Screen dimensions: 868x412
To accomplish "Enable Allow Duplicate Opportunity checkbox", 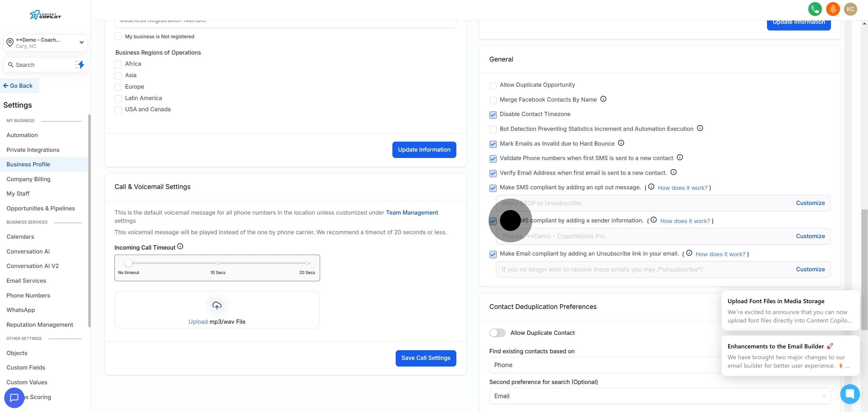I will 493,86.
